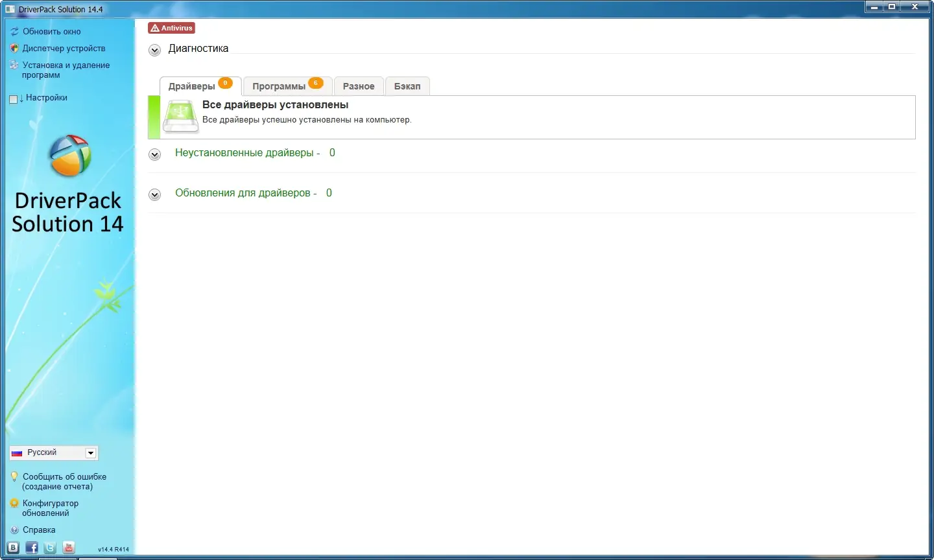Open the Справка link
This screenshot has width=934, height=560.
pyautogui.click(x=39, y=530)
